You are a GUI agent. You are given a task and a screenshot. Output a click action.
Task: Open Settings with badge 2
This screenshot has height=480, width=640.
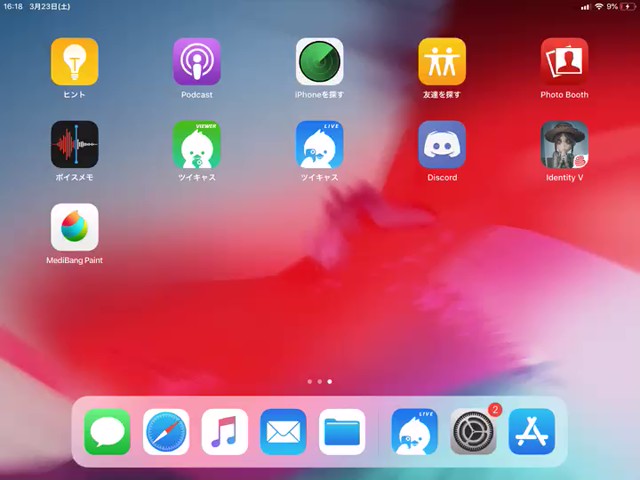[473, 432]
